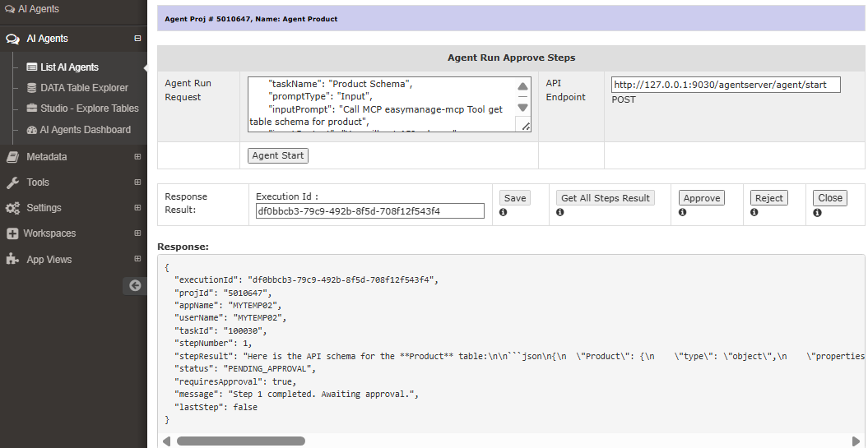
Task: Open the List AI Agents page
Action: (x=69, y=67)
